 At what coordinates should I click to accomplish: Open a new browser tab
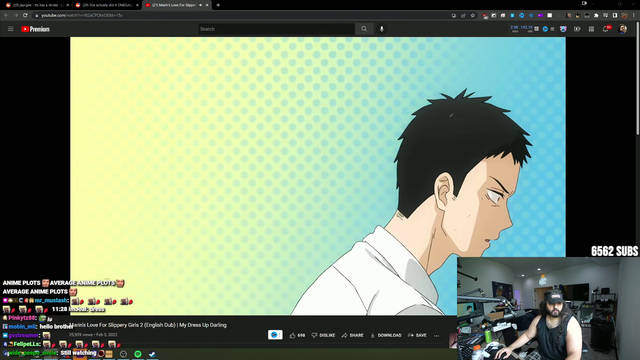[x=218, y=5]
